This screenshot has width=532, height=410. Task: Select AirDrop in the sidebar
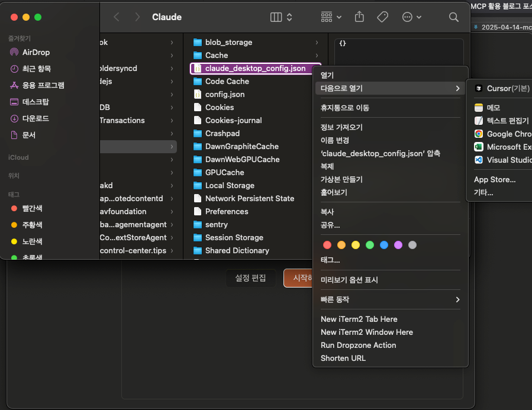click(36, 52)
